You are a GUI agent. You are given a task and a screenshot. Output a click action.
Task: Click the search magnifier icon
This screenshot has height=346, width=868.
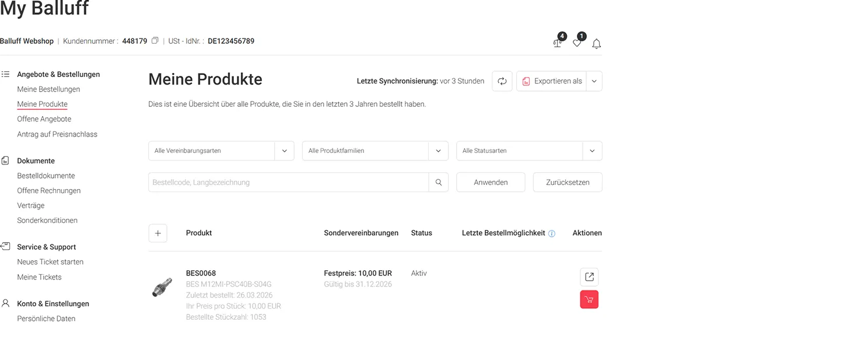(439, 182)
